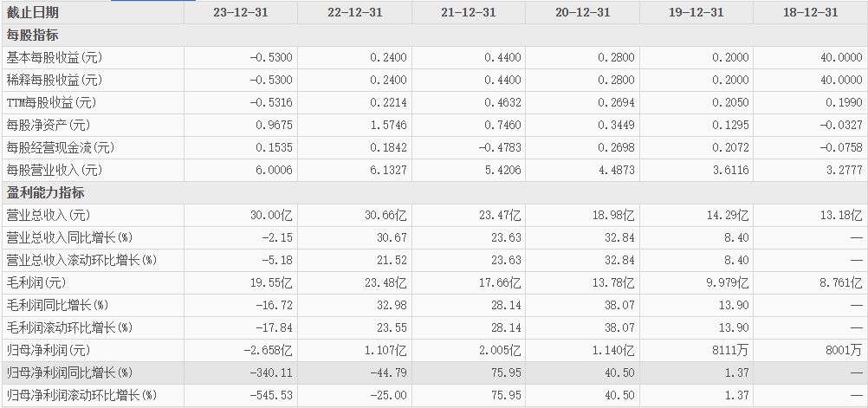Select the 22-12-31 date column header
The image size is (868, 408).
354,12
